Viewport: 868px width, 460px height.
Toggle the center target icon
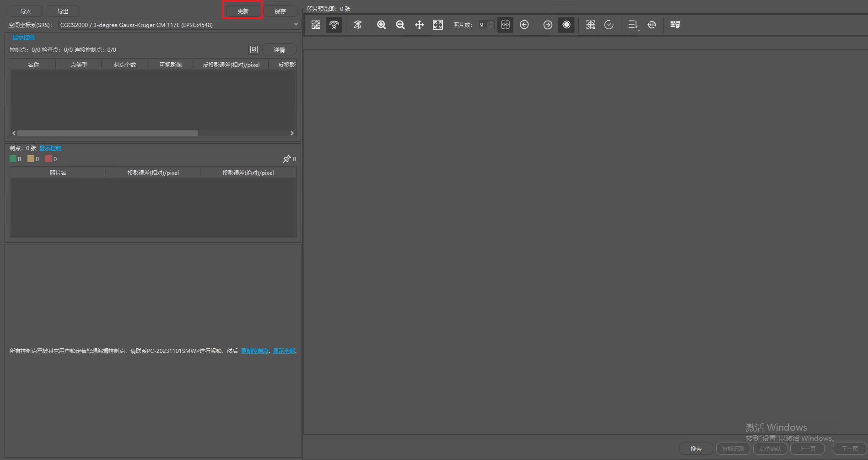[566, 25]
